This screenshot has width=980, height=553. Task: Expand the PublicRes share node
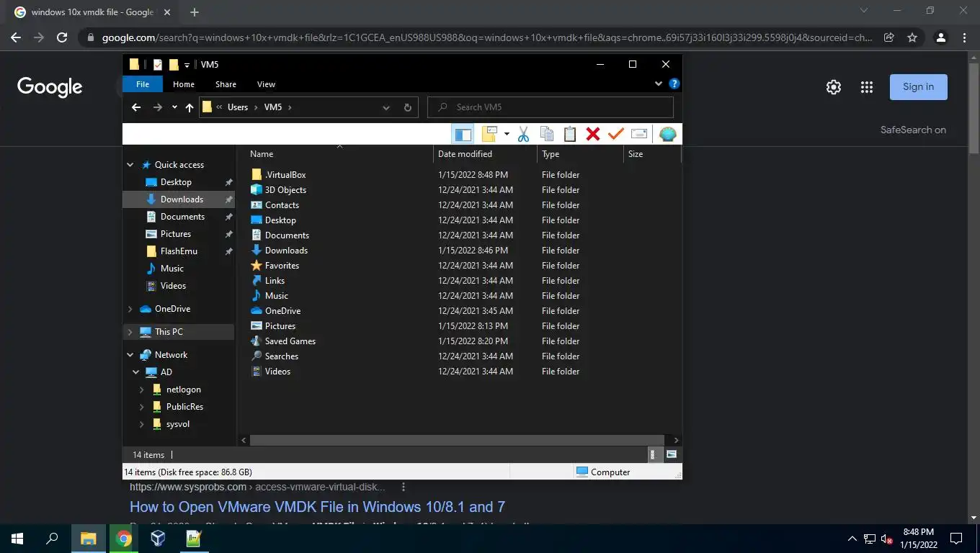tap(142, 407)
